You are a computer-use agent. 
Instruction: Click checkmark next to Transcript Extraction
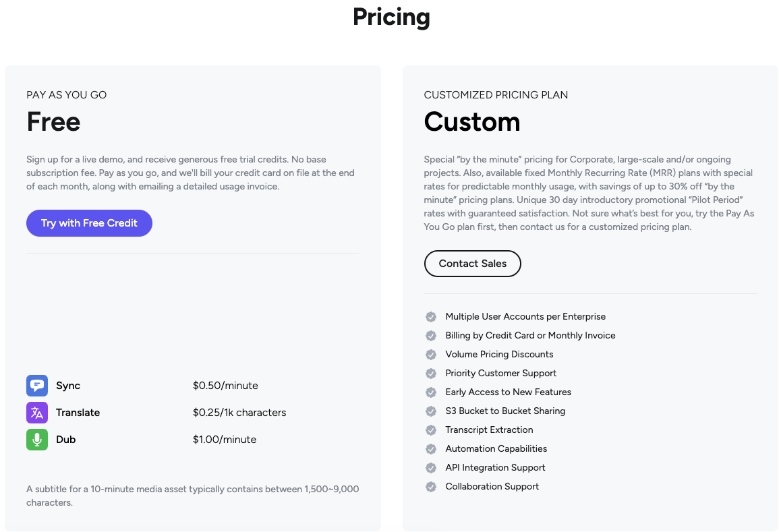click(431, 430)
